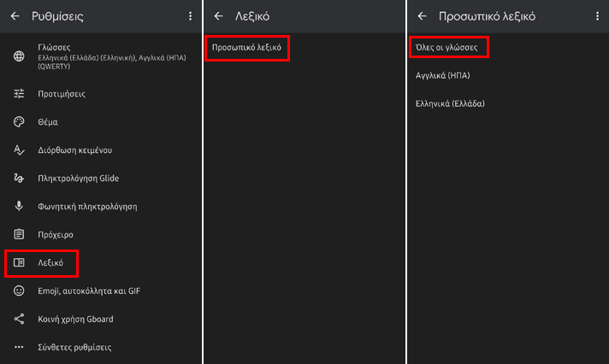Tap the share icon for Κοινή χρήση Gboard

pos(19,319)
